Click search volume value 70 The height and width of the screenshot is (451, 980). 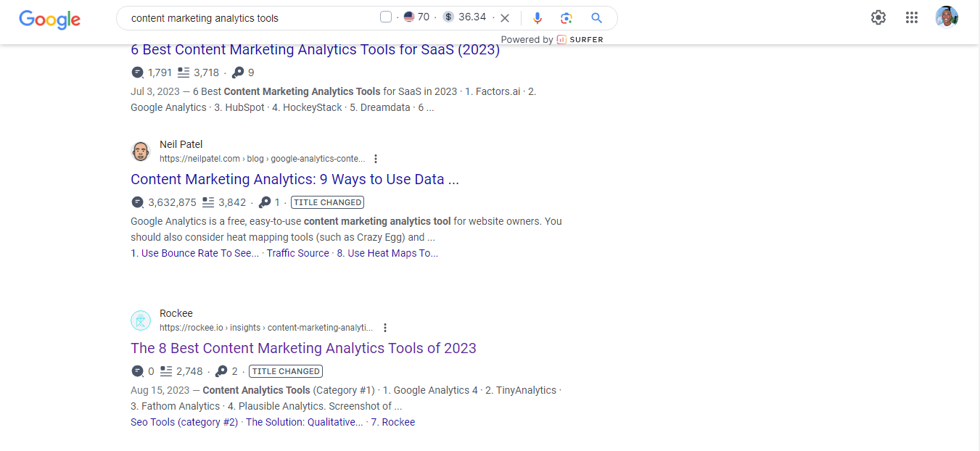coord(424,17)
